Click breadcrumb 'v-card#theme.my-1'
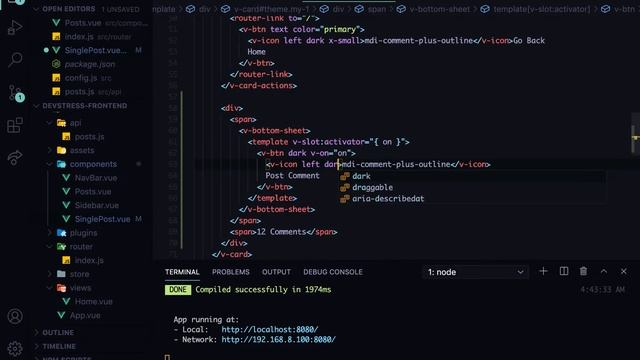The height and width of the screenshot is (360, 640). click(271, 9)
